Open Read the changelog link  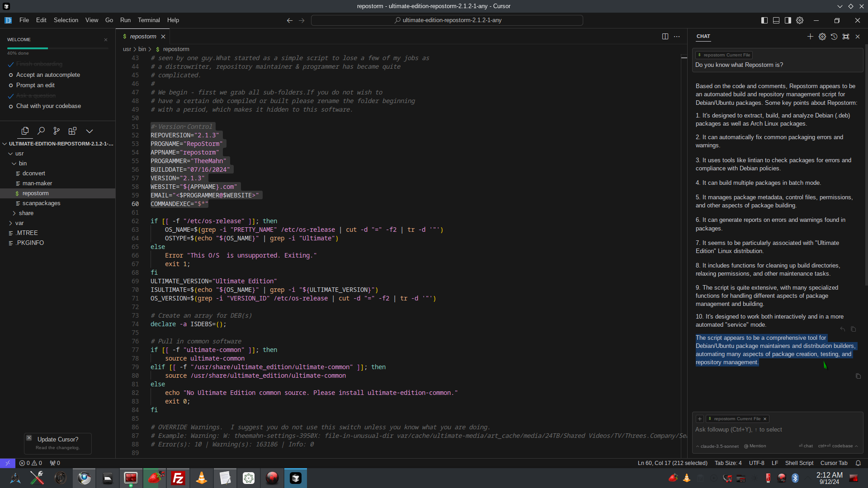[x=57, y=448]
